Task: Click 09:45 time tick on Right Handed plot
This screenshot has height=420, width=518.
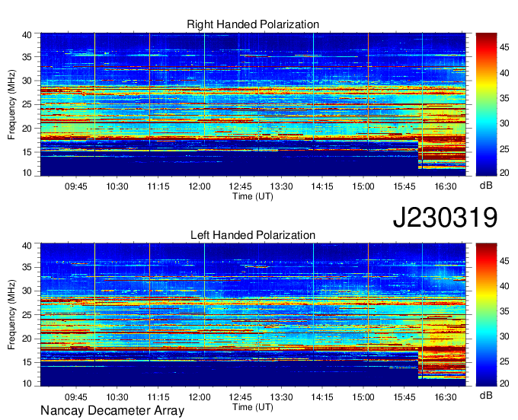Action: 76,186
